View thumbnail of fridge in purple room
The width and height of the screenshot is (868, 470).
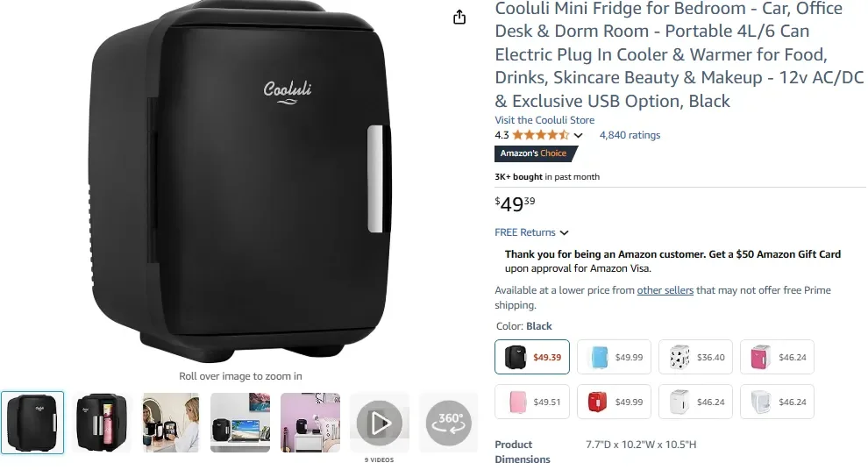point(310,423)
